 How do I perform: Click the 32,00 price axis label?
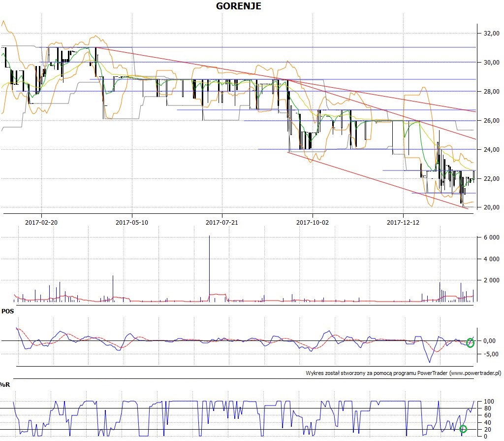[x=492, y=33]
